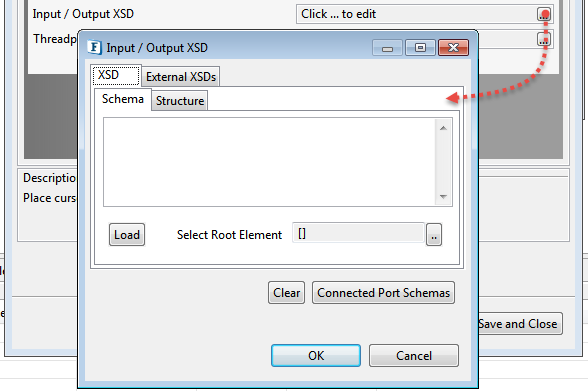Click the Fiorano dialog title icon

94,48
